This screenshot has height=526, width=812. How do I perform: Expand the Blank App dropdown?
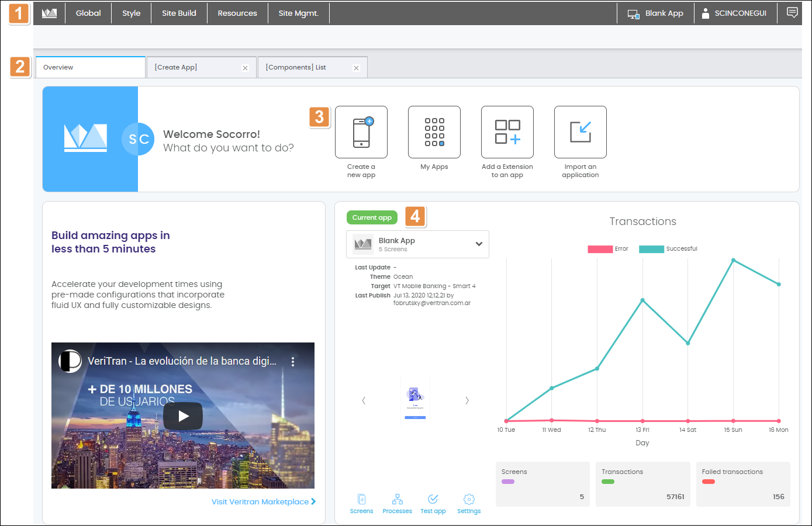point(417,244)
